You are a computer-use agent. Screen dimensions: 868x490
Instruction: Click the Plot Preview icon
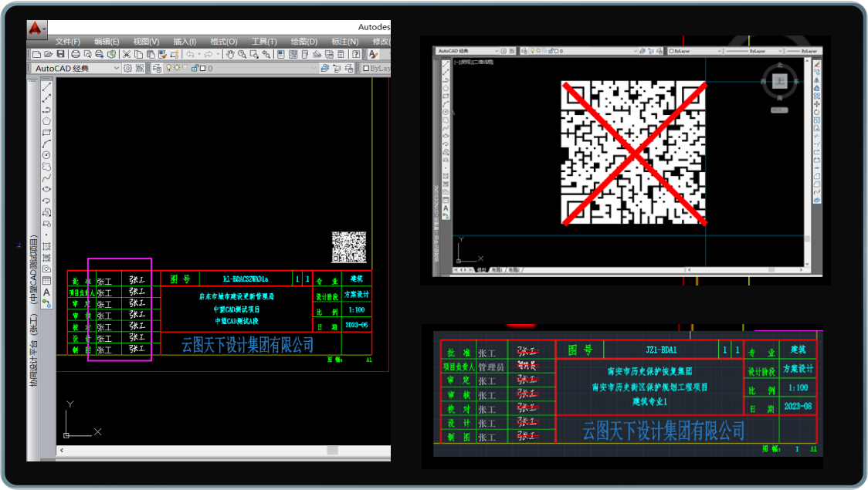pyautogui.click(x=87, y=54)
